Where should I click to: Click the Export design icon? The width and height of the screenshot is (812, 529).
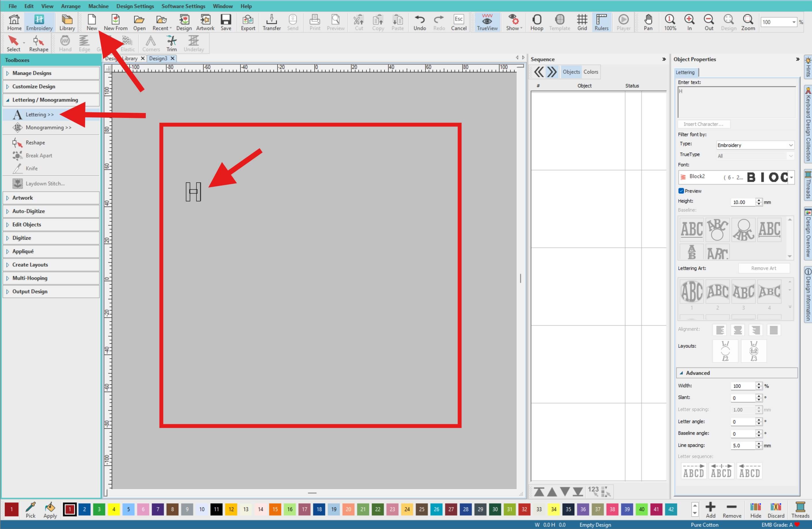click(x=248, y=22)
